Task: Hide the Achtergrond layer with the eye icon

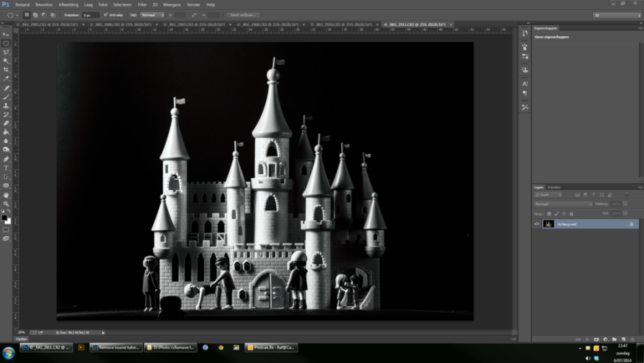Action: point(537,224)
